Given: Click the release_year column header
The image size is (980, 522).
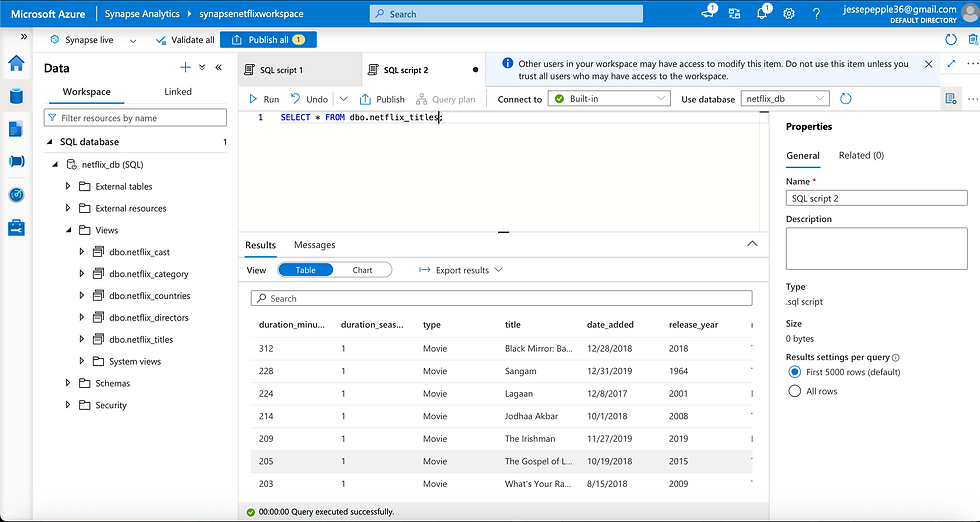Looking at the screenshot, I should point(693,324).
